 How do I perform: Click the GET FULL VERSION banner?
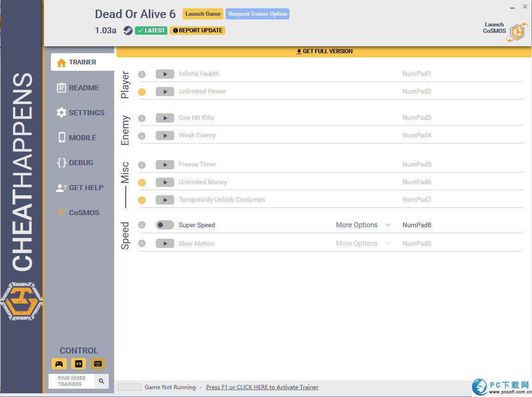(x=324, y=51)
